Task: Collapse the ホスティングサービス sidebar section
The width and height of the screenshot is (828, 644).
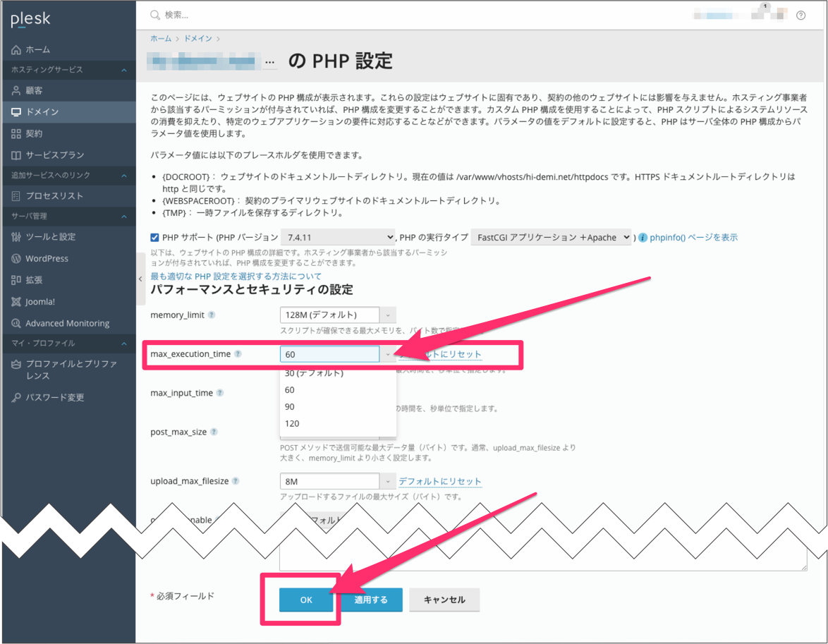Action: click(x=124, y=71)
